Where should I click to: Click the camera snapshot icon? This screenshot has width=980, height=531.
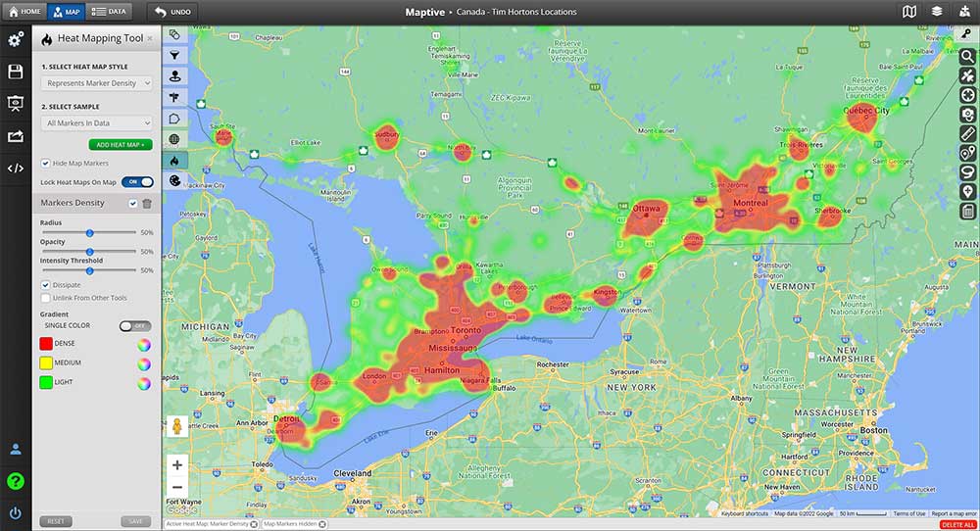[967, 115]
